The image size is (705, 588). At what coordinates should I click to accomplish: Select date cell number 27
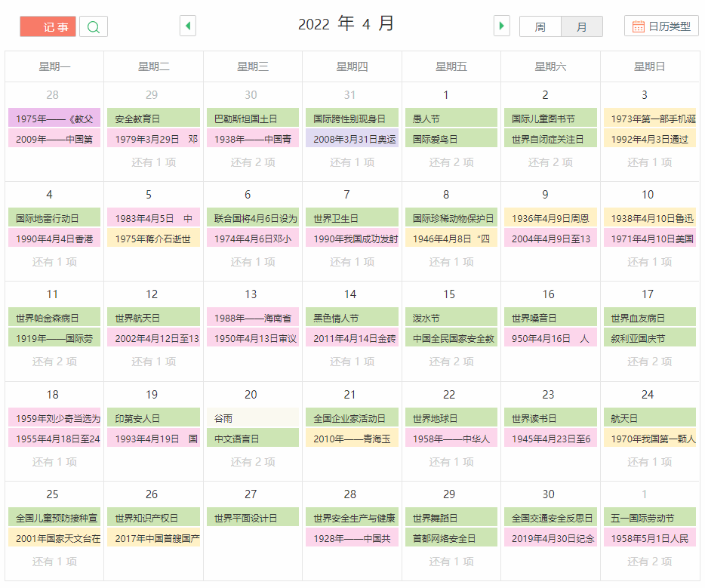251,494
